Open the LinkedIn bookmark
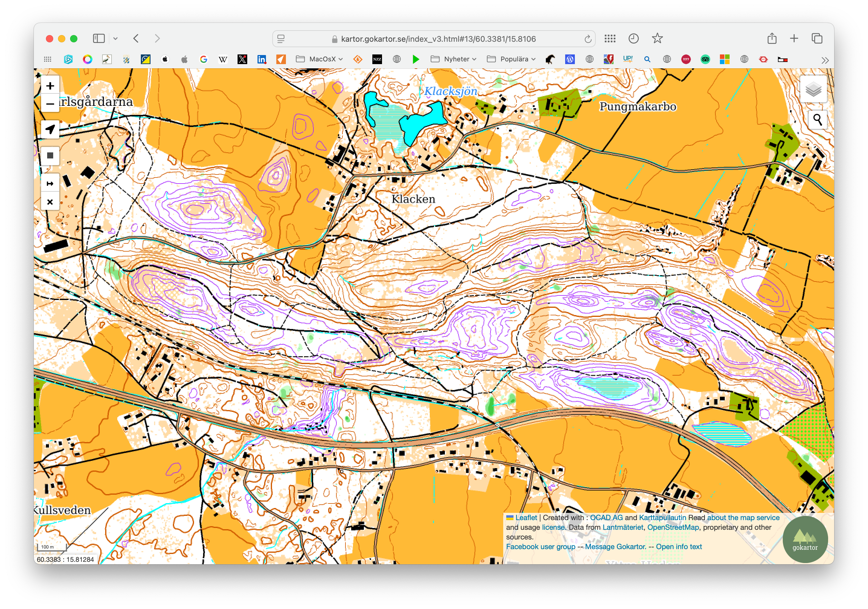This screenshot has height=609, width=868. pyautogui.click(x=262, y=59)
